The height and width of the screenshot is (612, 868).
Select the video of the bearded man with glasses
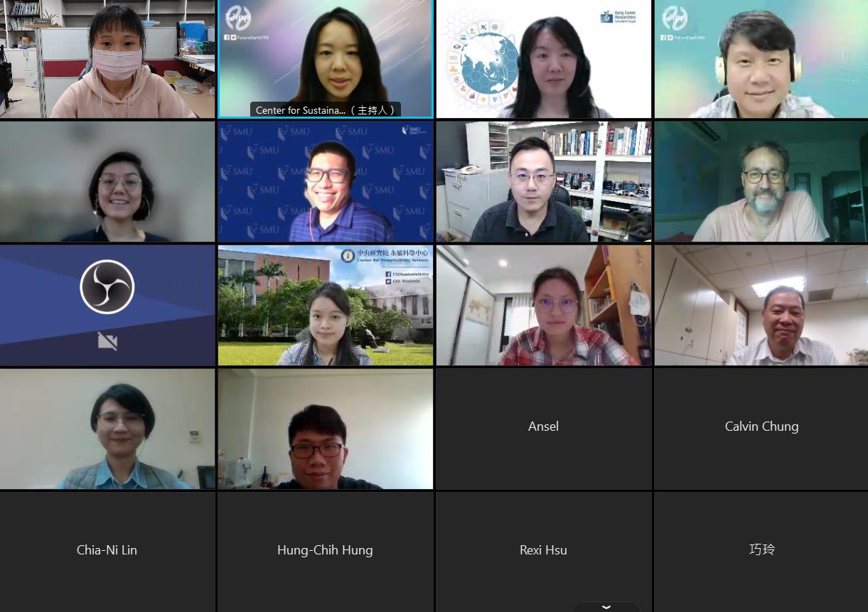point(761,181)
